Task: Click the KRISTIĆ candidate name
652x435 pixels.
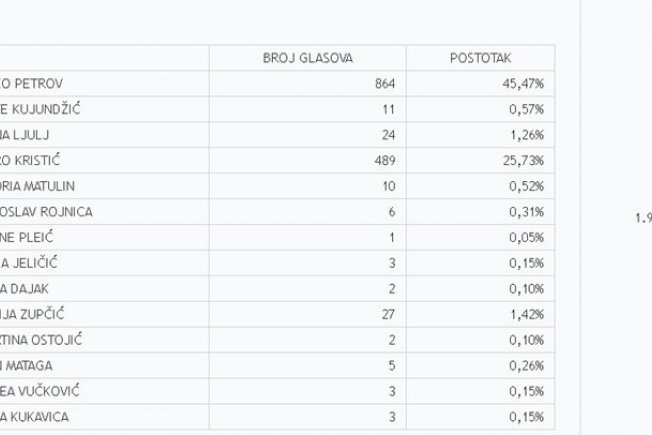Action: click(30, 160)
